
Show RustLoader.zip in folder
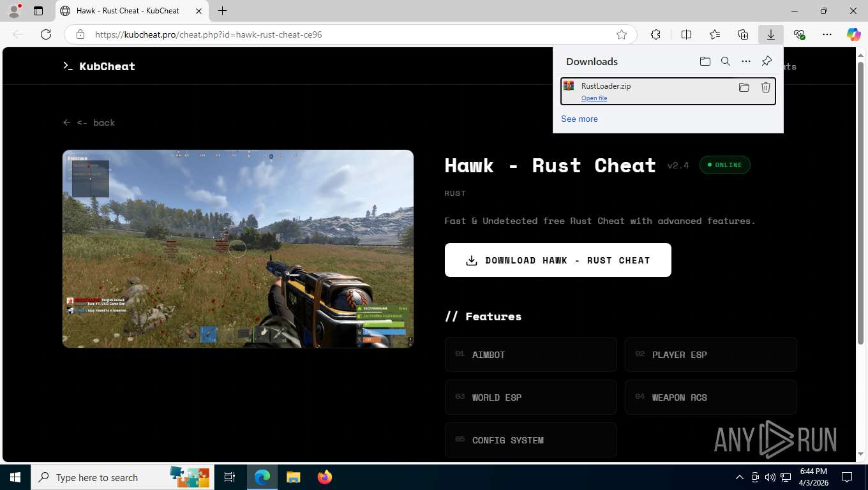click(x=744, y=87)
